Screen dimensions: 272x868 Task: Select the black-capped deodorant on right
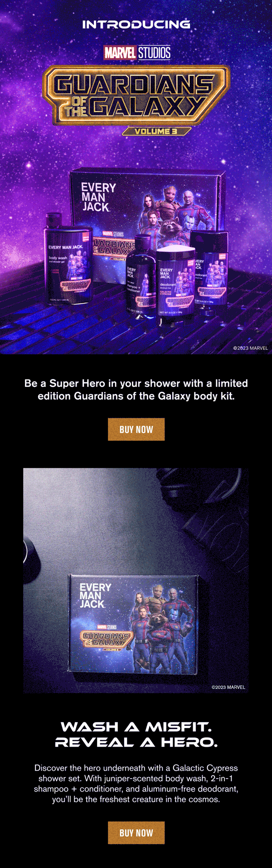tap(209, 273)
